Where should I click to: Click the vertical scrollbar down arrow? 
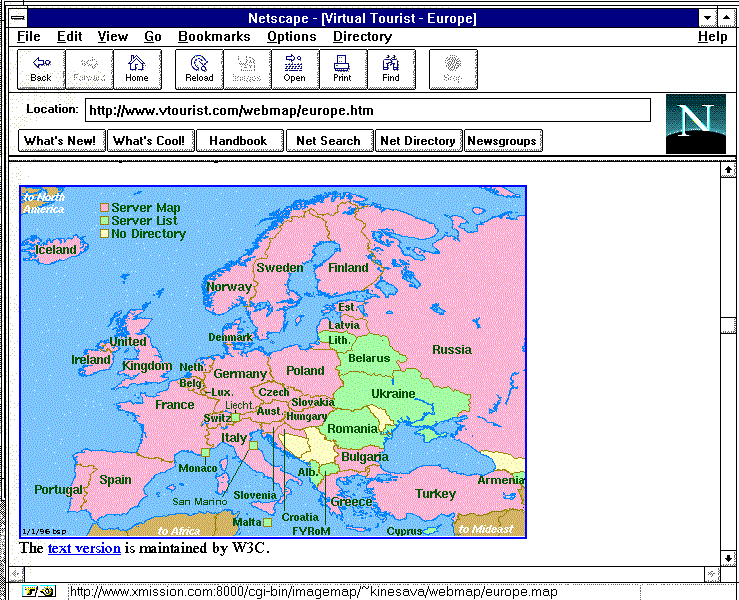[x=728, y=558]
